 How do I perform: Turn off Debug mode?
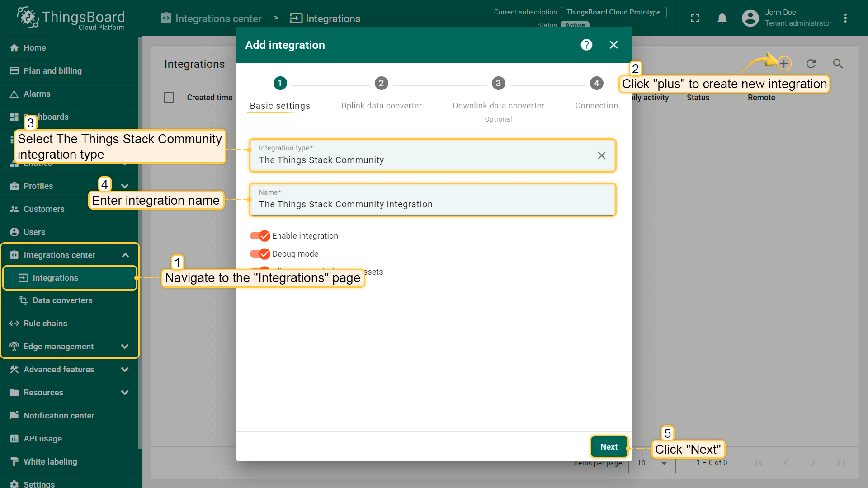click(x=260, y=254)
